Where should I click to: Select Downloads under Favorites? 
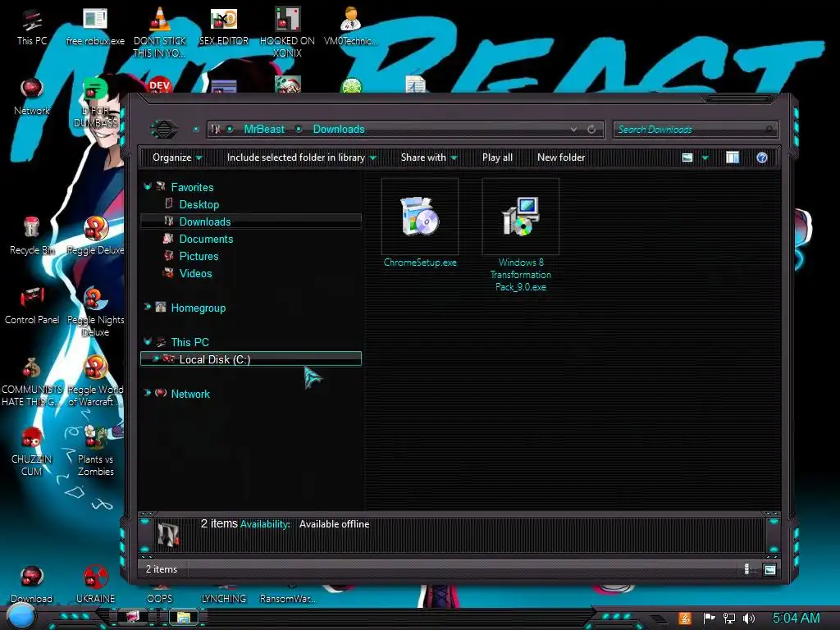pos(204,221)
